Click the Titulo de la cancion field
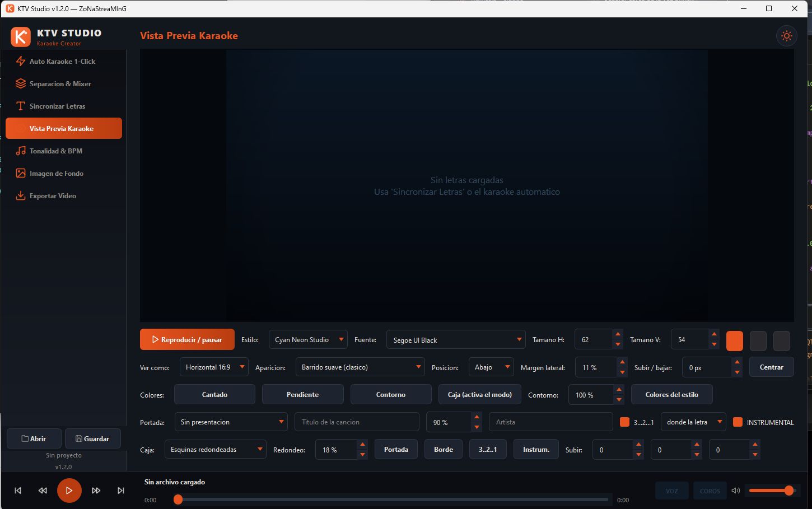Image resolution: width=812 pixels, height=509 pixels. coord(357,422)
